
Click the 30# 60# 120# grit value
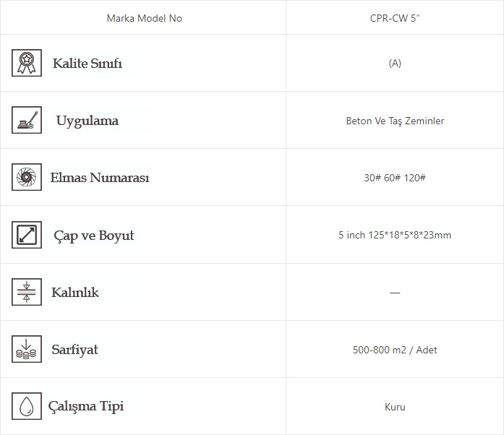tap(395, 178)
